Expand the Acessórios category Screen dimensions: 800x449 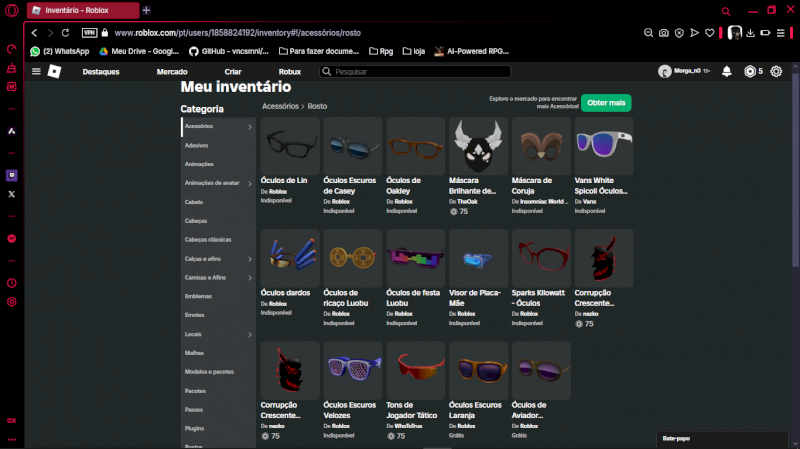(x=218, y=127)
